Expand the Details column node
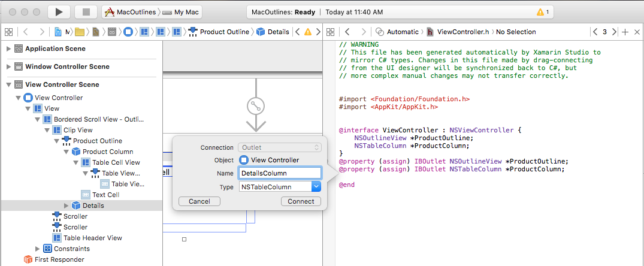 (66, 205)
